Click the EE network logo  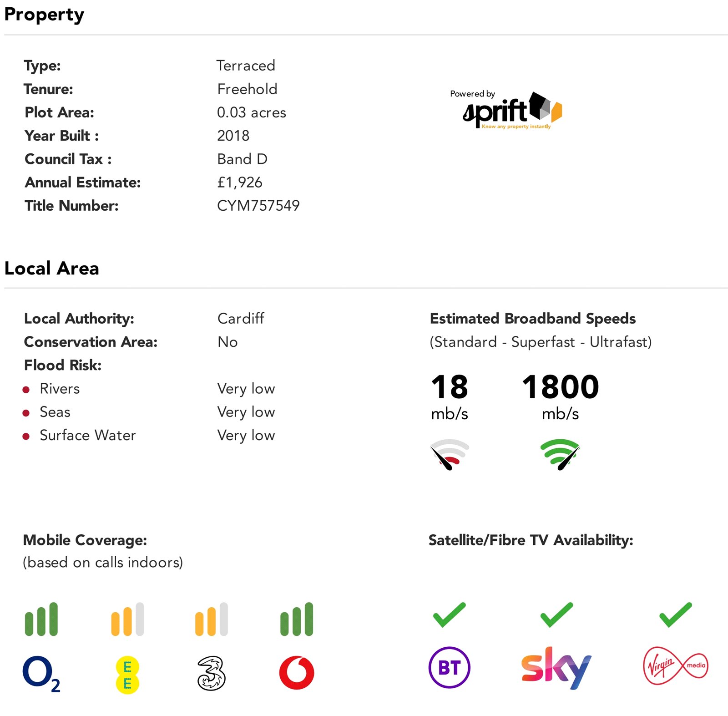(x=127, y=675)
